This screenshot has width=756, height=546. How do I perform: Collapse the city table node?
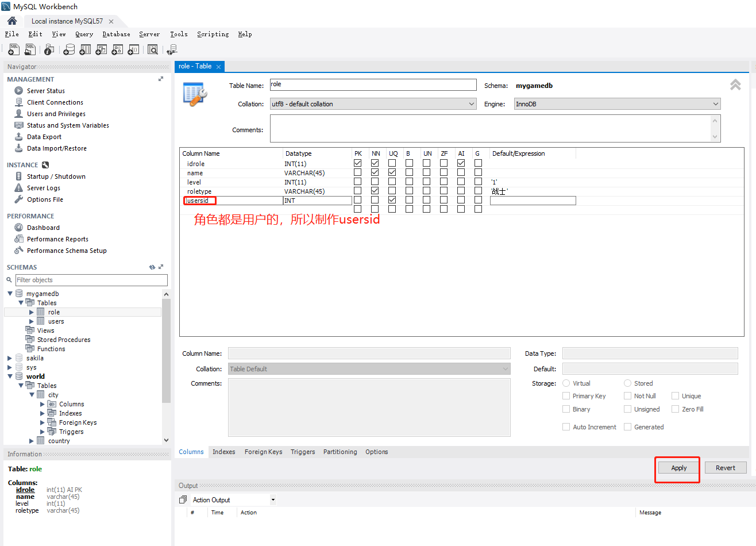coord(32,395)
